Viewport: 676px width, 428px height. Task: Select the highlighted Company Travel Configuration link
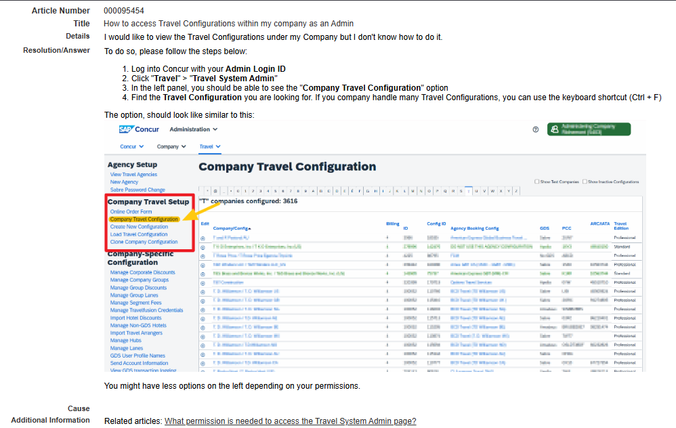pyautogui.click(x=144, y=219)
